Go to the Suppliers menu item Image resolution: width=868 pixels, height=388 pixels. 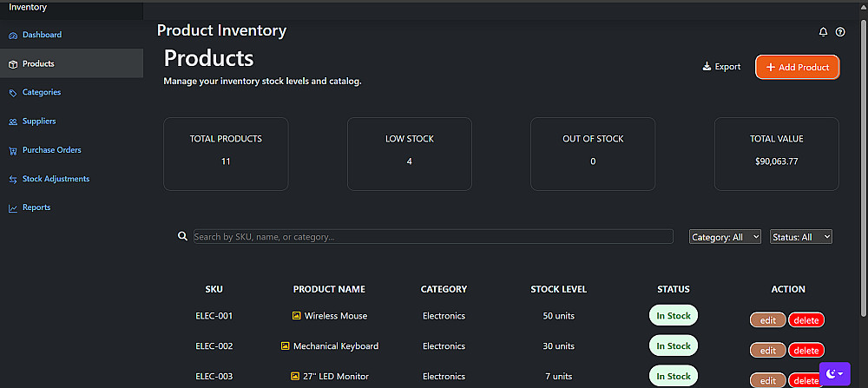click(x=39, y=122)
